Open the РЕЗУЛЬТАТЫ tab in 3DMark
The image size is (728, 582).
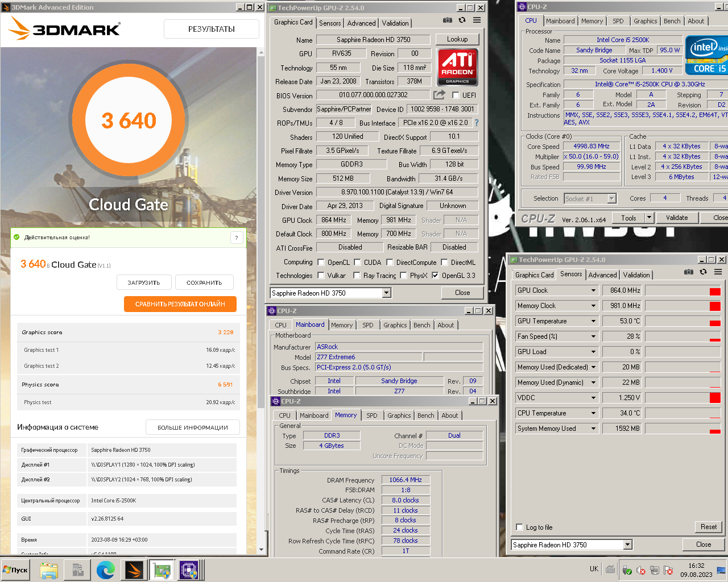click(212, 29)
